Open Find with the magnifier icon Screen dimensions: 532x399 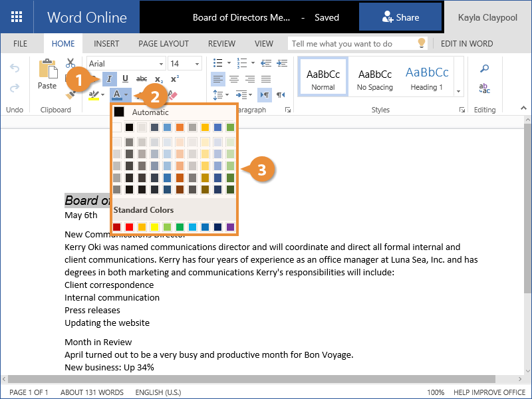(485, 68)
